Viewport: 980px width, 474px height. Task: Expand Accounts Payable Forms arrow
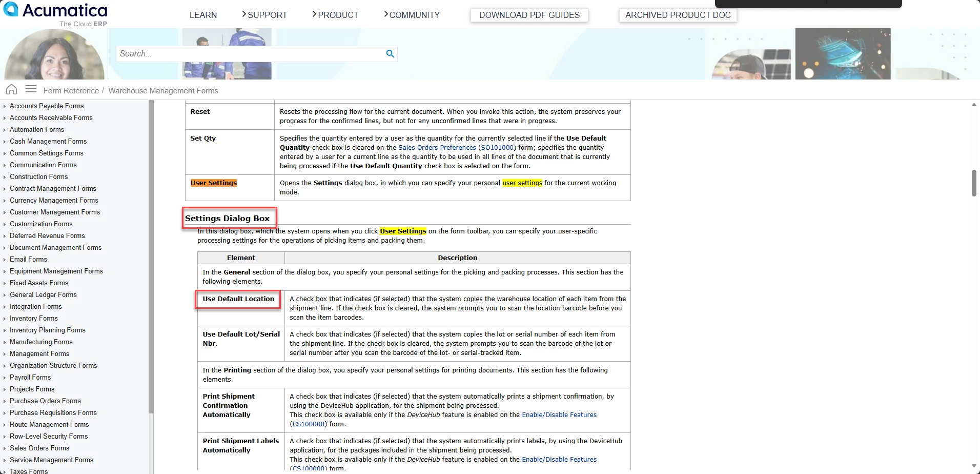tap(5, 106)
